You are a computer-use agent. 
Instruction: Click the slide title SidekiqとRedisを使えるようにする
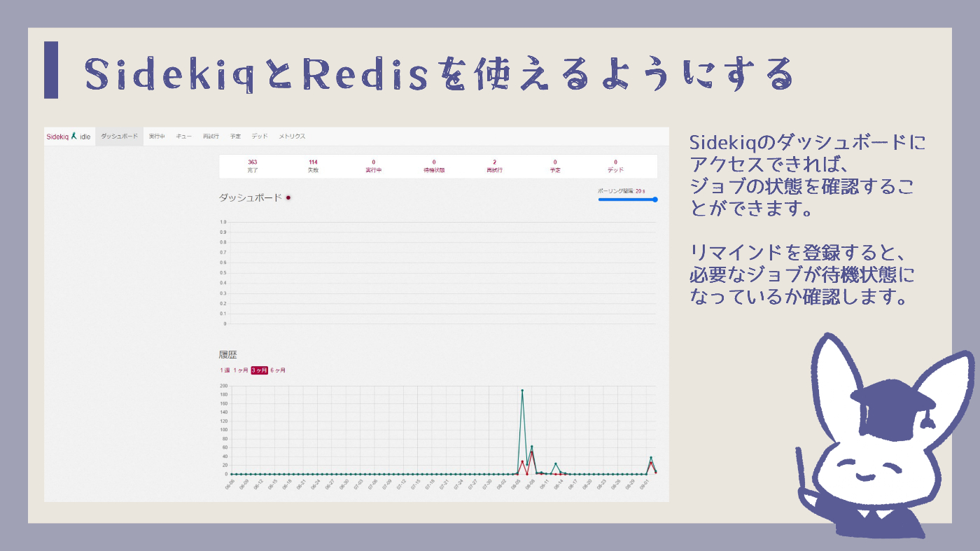pos(440,74)
